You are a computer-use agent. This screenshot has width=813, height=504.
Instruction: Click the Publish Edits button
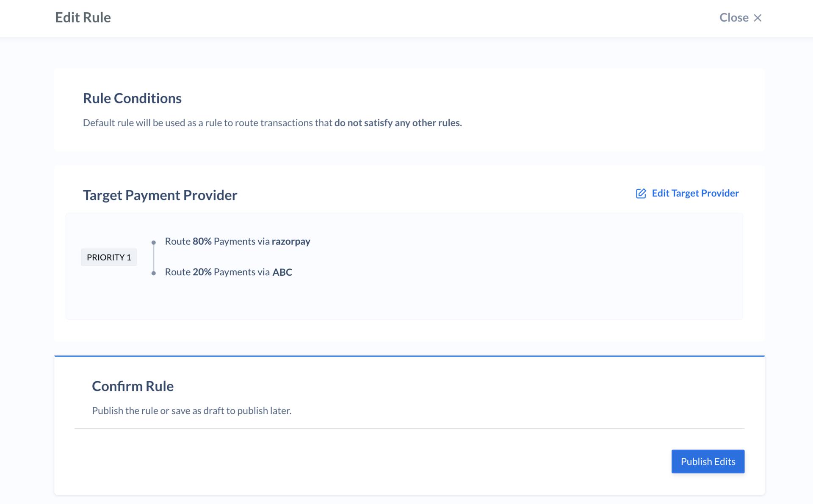[x=708, y=461]
